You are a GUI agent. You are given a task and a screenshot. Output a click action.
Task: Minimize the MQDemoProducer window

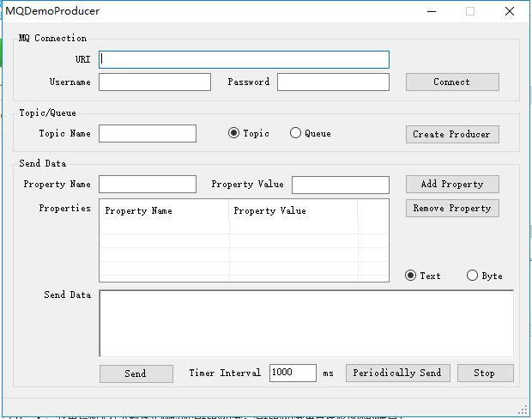click(x=432, y=11)
